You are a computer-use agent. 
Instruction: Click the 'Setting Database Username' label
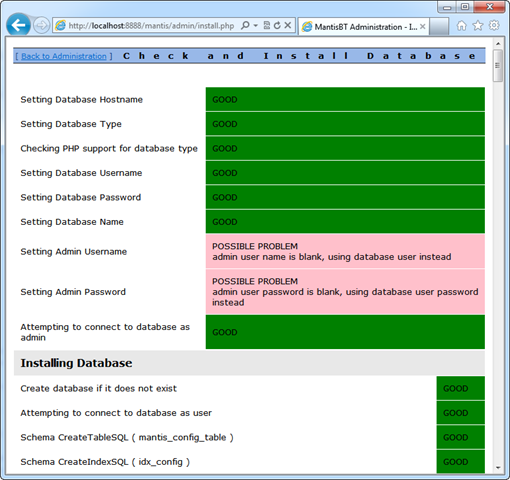[81, 173]
